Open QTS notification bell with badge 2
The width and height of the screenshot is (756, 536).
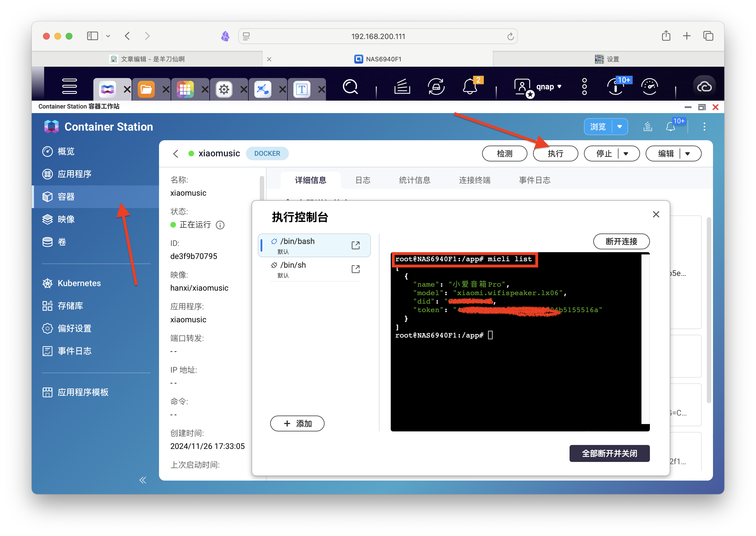click(471, 87)
